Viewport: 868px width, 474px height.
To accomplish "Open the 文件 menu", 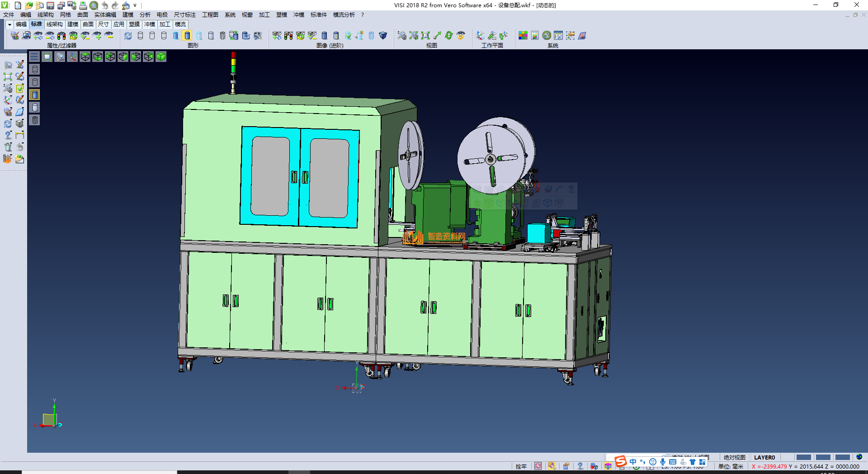I will 9,15.
